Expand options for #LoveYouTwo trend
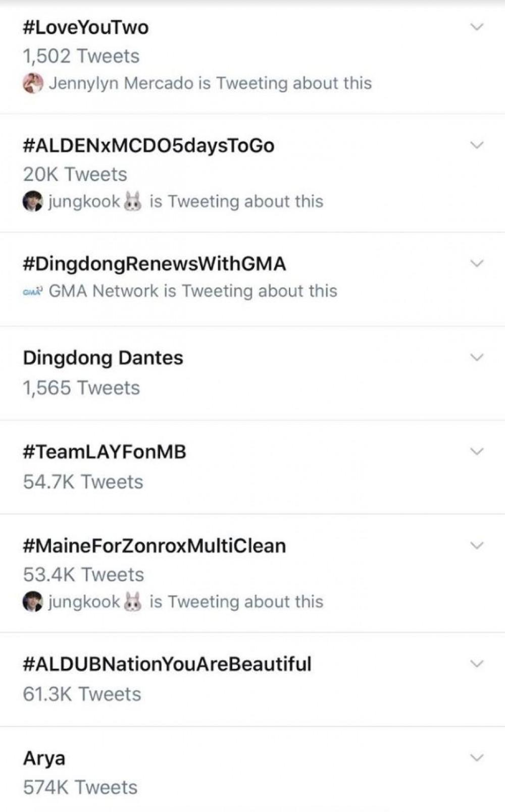 477,27
